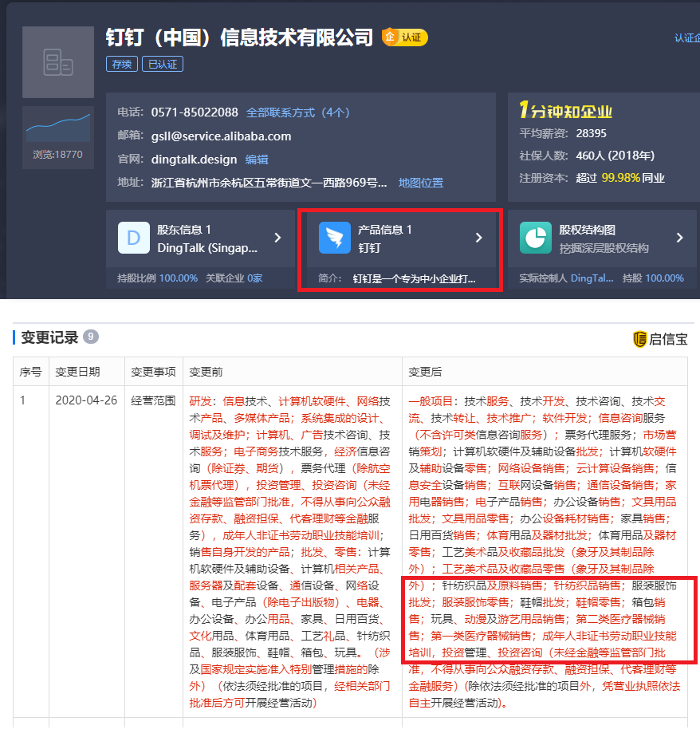Image resolution: width=700 pixels, height=745 pixels.
Task: Click phone number 0571-85022088
Action: click(195, 112)
